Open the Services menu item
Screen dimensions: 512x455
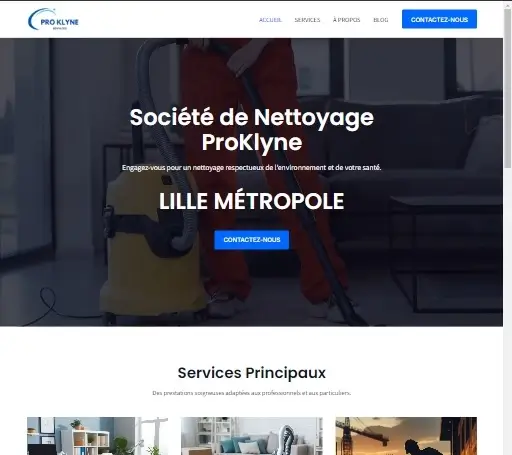pos(307,20)
